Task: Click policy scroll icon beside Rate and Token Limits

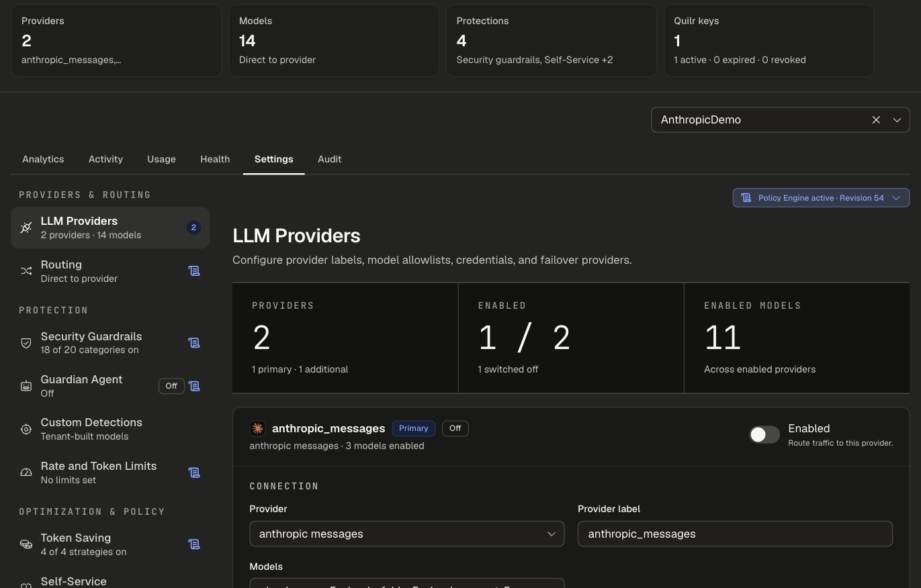Action: (194, 473)
